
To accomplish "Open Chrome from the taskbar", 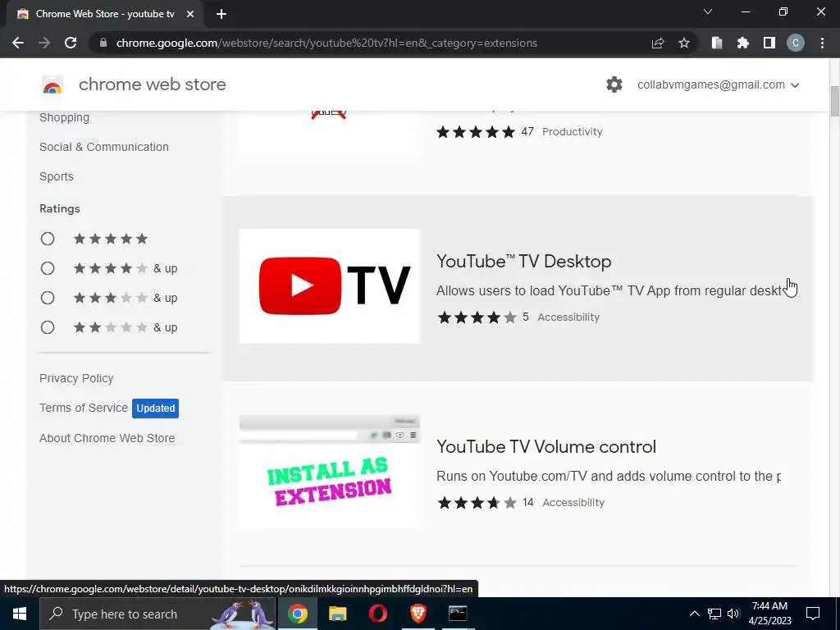I will coord(297,614).
